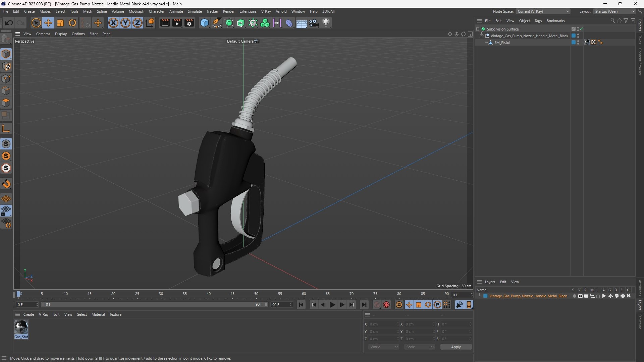
Task: Open the World coordinate system dropdown
Action: tap(384, 347)
